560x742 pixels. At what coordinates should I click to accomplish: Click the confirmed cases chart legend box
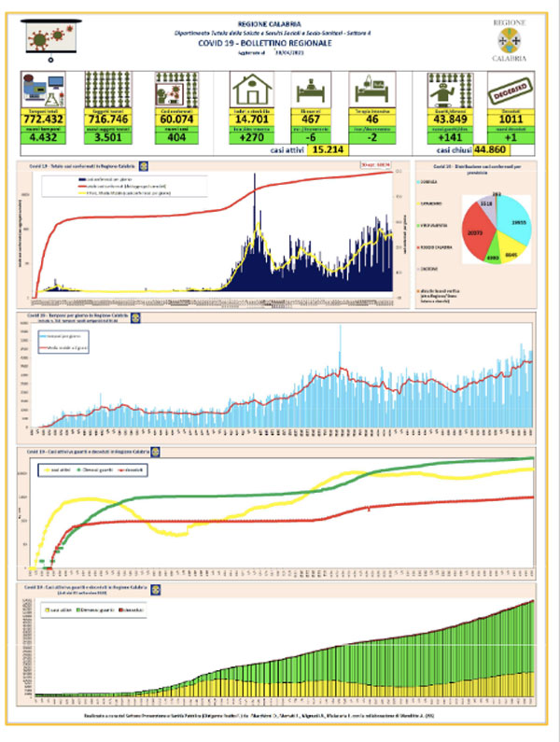point(124,186)
